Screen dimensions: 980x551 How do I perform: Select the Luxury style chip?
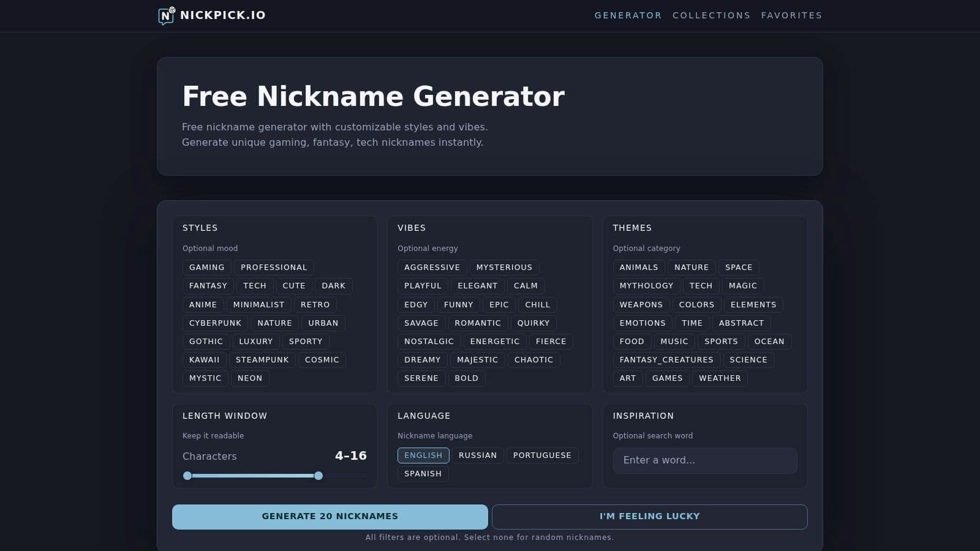tap(256, 342)
